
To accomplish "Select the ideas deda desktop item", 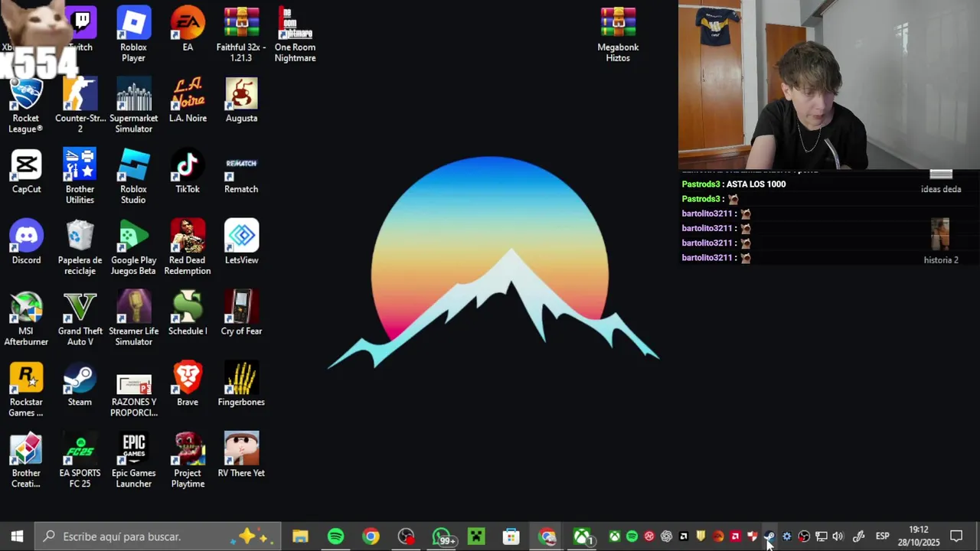I will coord(941,182).
